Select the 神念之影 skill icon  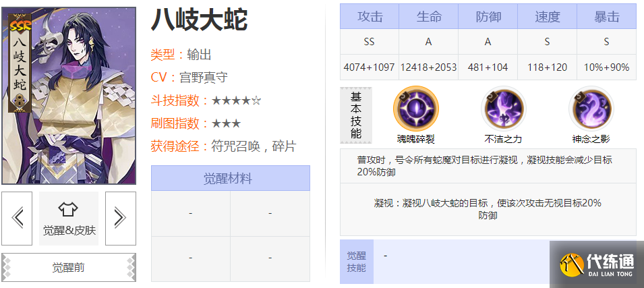tap(591, 109)
